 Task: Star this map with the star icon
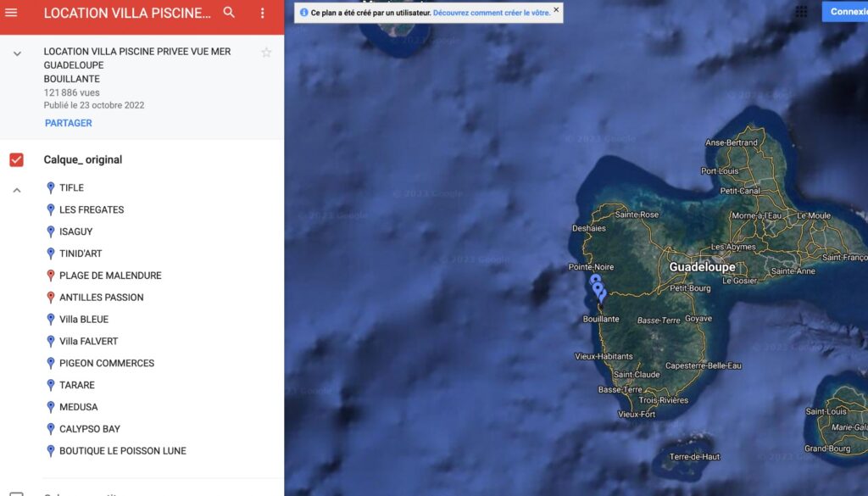tap(266, 53)
